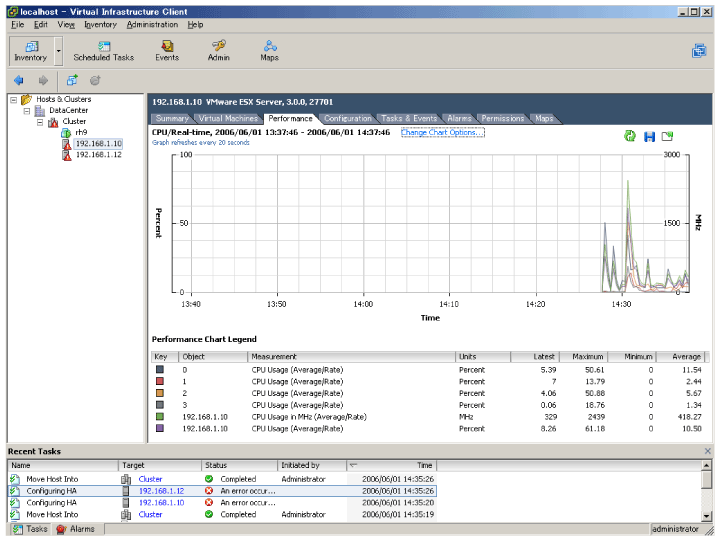Open the Cluster link in the 14:35:26 task row
This screenshot has width=720, height=540.
click(150, 479)
